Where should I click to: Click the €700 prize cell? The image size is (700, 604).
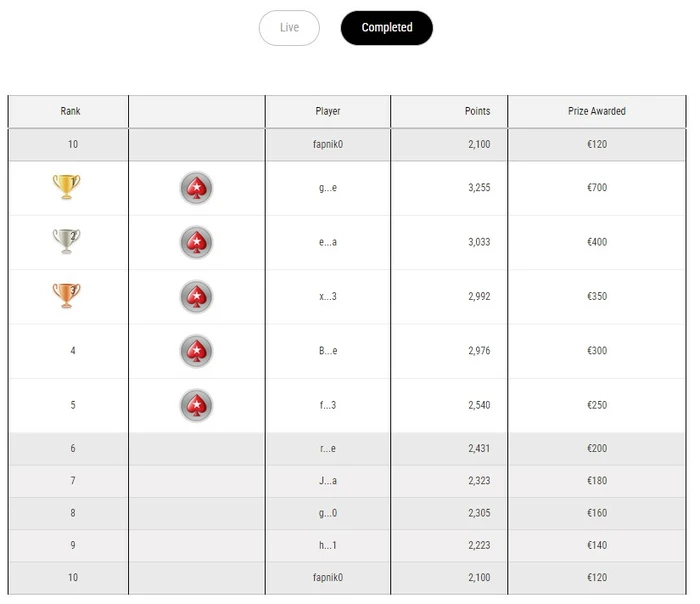point(596,188)
